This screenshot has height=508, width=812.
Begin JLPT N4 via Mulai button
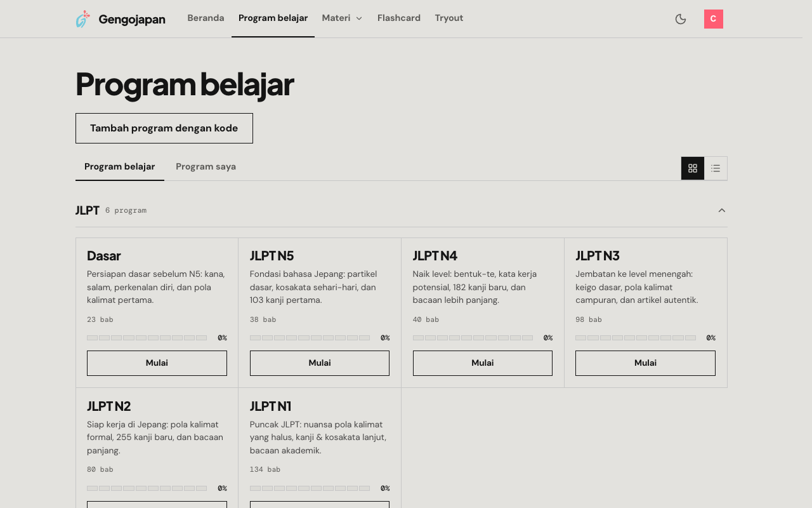(x=483, y=363)
